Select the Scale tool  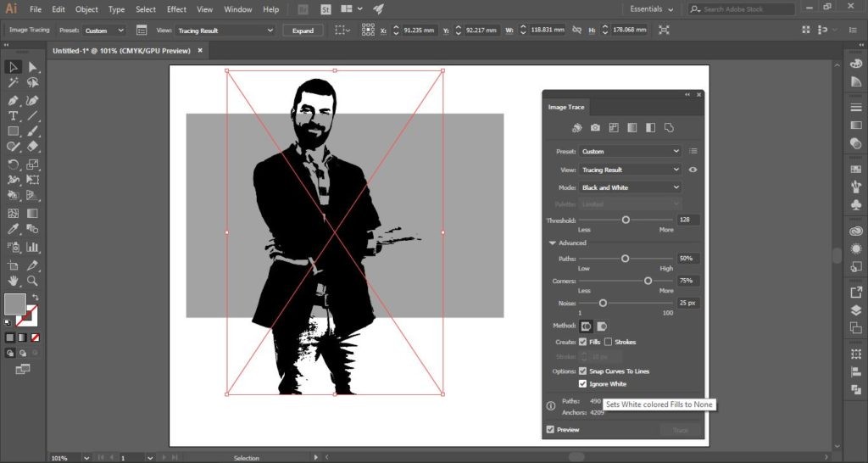(x=33, y=165)
